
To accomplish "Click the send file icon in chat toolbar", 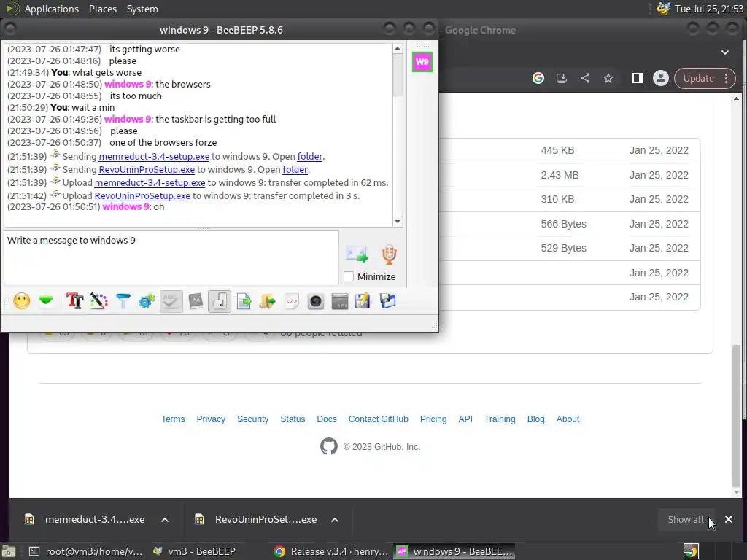I will (244, 301).
